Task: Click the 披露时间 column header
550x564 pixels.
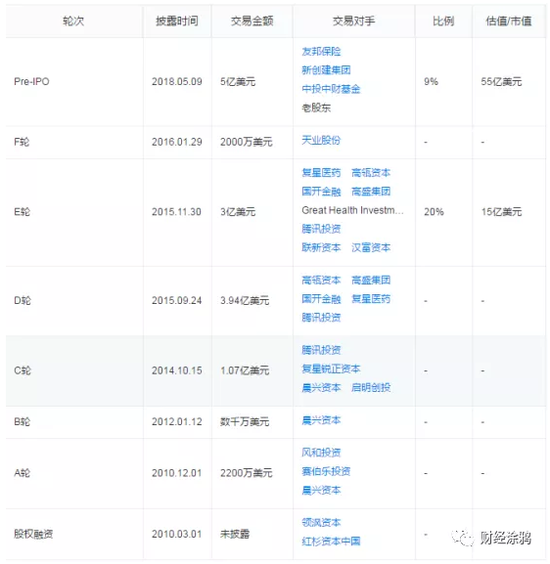Action: [x=177, y=21]
